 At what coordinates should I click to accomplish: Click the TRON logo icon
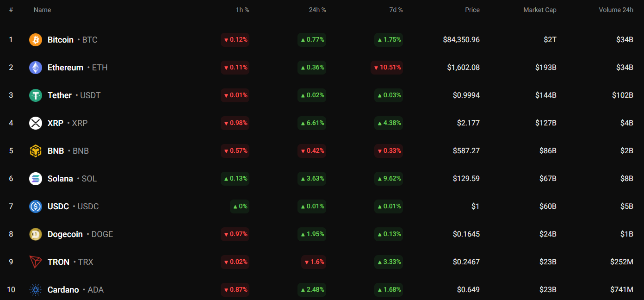point(36,262)
